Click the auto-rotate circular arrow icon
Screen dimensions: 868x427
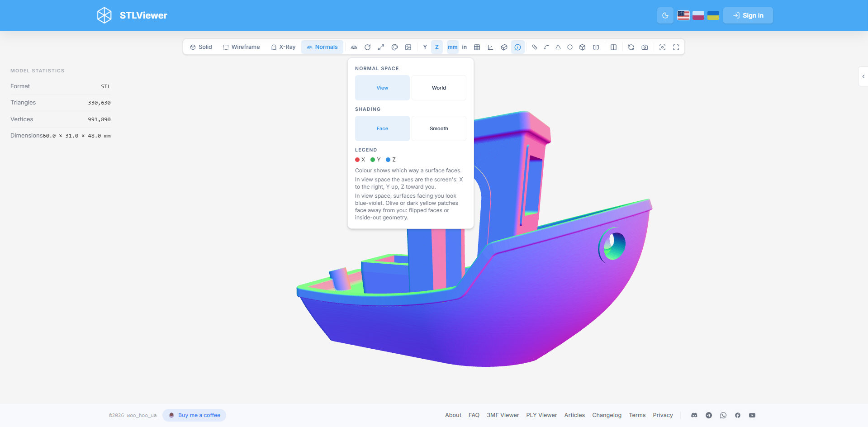coord(368,47)
